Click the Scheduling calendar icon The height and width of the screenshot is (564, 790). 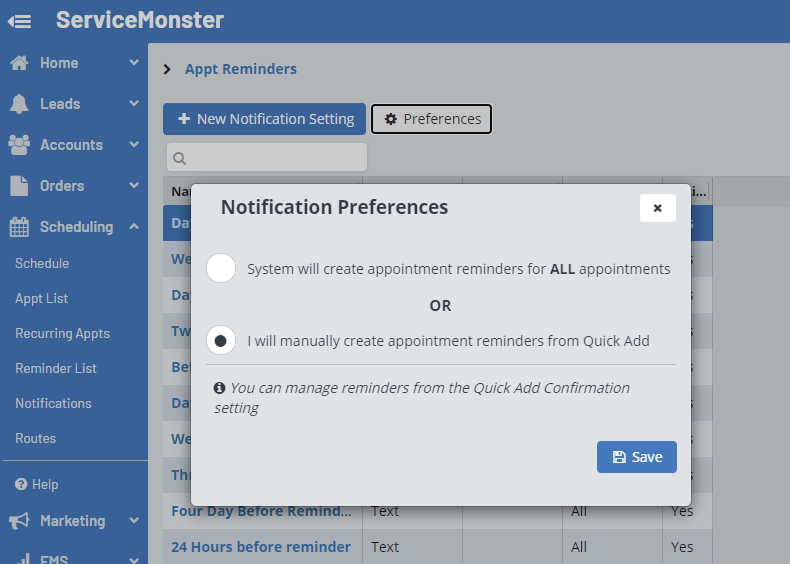click(x=19, y=227)
